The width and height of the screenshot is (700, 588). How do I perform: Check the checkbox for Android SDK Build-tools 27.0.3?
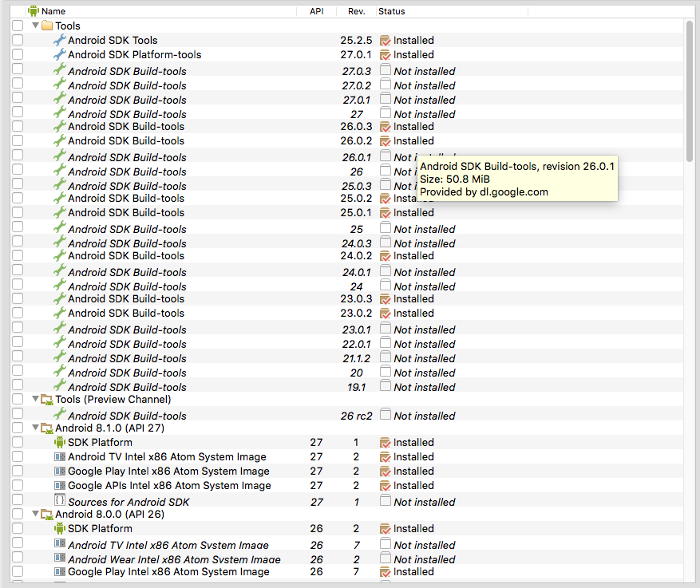click(18, 71)
